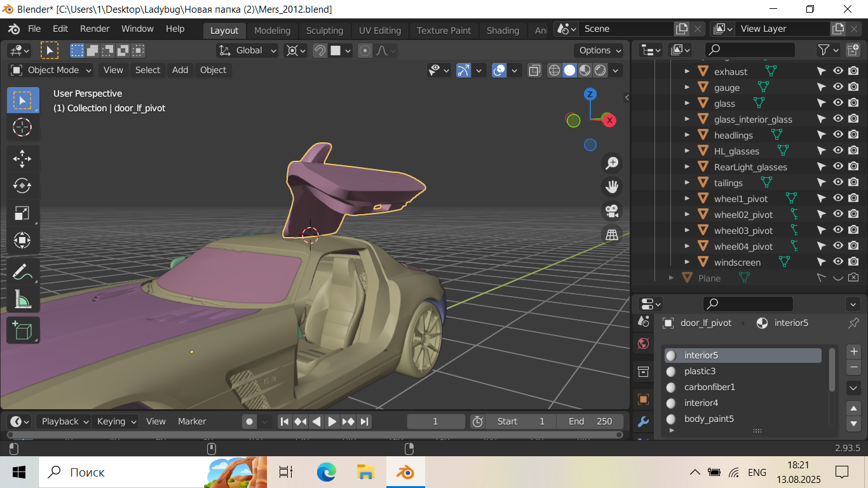Toggle visibility of windscreen object
This screenshot has height=488, width=868.
click(838, 262)
